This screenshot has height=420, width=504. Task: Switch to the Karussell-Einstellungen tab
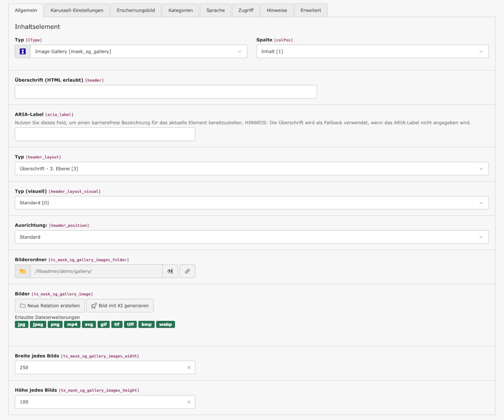click(77, 10)
